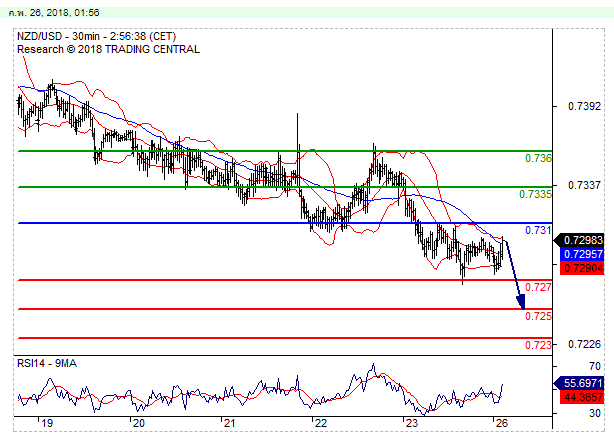Screen dimensions: 614x435
Task: Click the RSI axis level 30
Action: pyautogui.click(x=594, y=413)
